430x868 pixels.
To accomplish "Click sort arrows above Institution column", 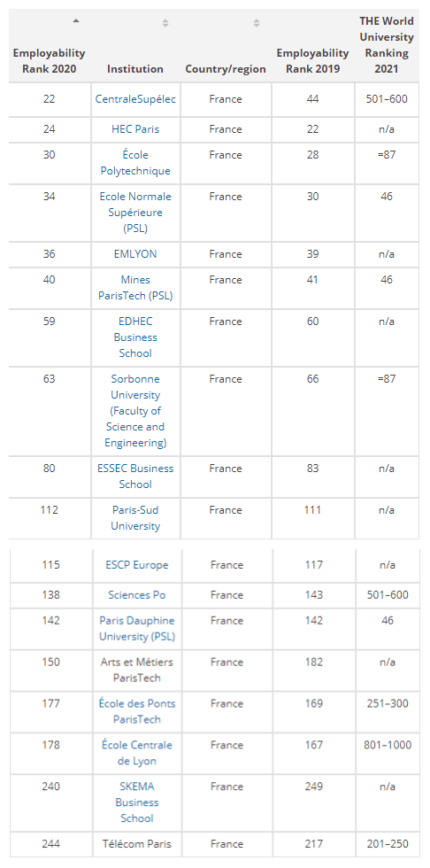I will (x=165, y=23).
